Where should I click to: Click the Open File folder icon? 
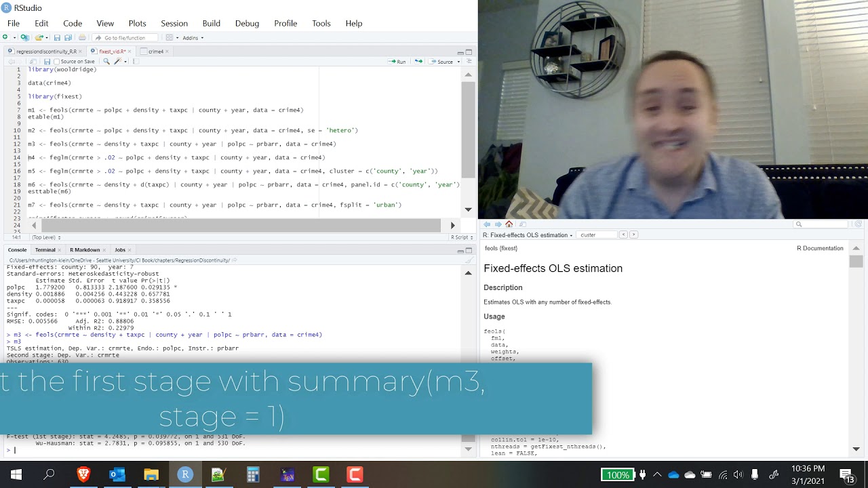tap(39, 38)
